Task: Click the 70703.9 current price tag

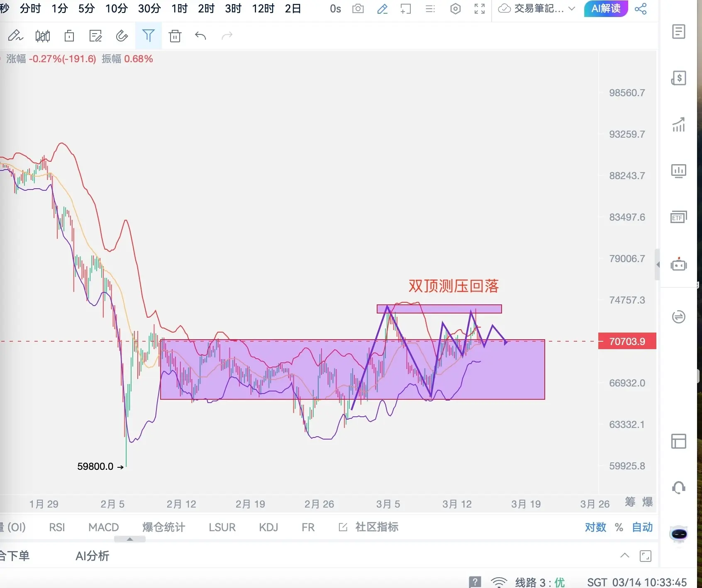Action: pyautogui.click(x=627, y=341)
